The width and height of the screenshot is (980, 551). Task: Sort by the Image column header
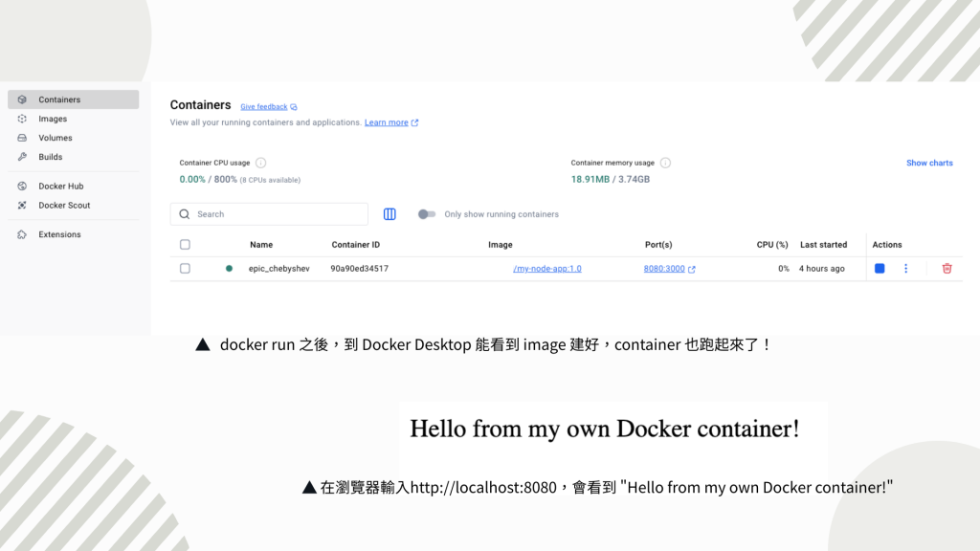pos(500,245)
